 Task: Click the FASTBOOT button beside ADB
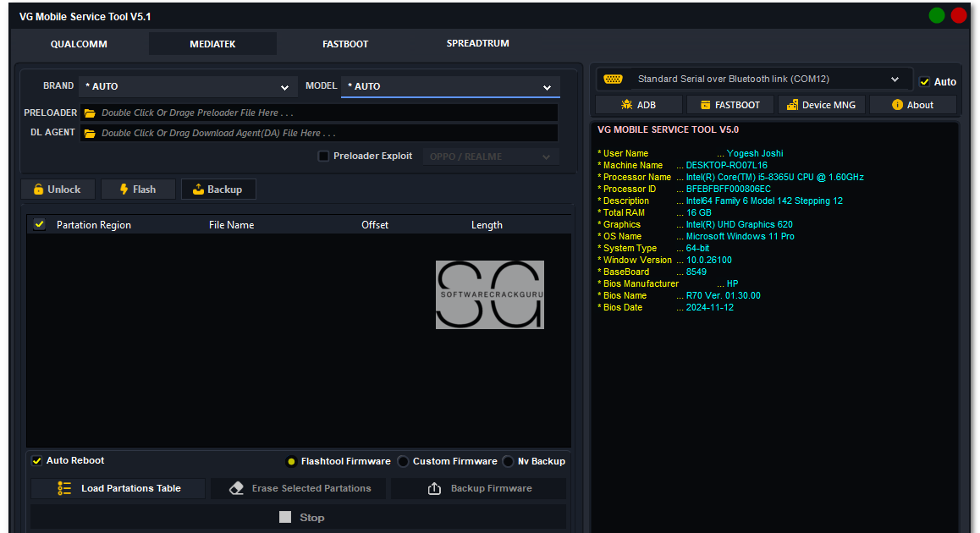click(x=730, y=105)
